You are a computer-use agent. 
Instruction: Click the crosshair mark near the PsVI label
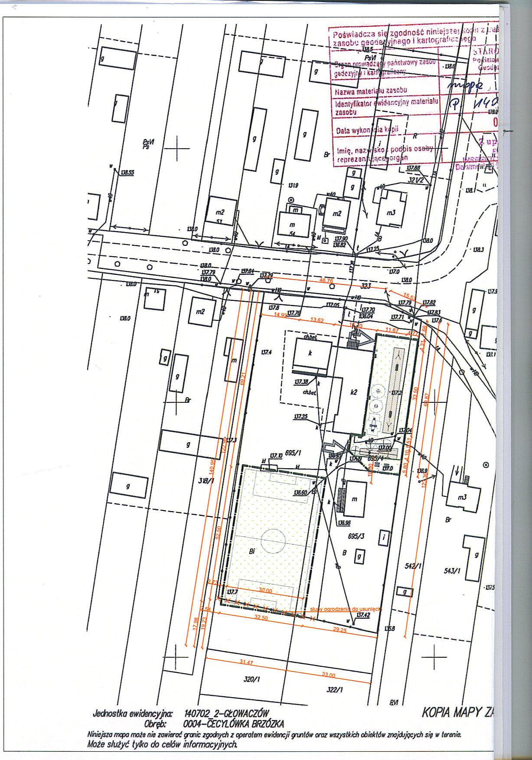pos(177,148)
